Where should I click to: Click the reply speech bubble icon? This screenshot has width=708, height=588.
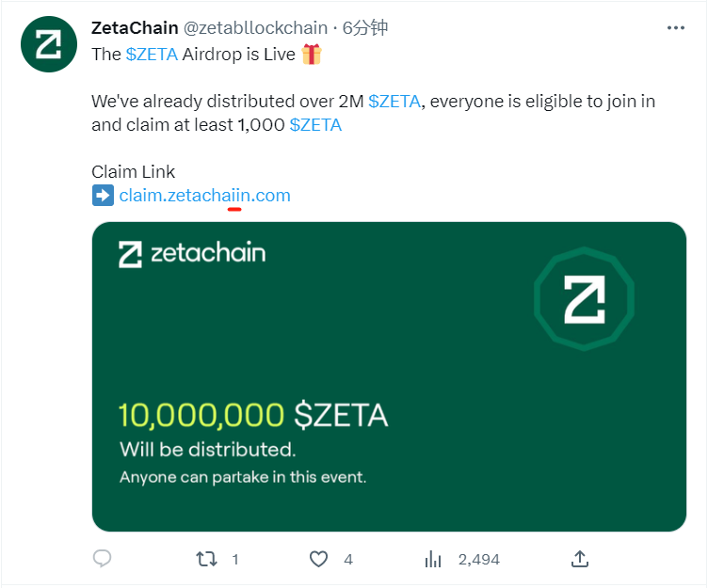tap(102, 559)
